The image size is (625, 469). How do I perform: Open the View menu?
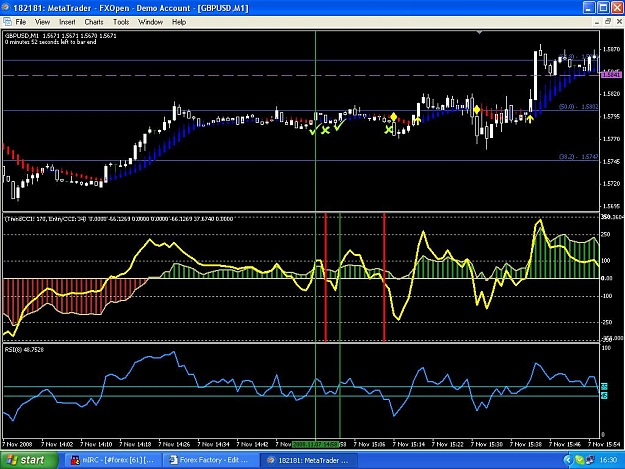tap(42, 22)
